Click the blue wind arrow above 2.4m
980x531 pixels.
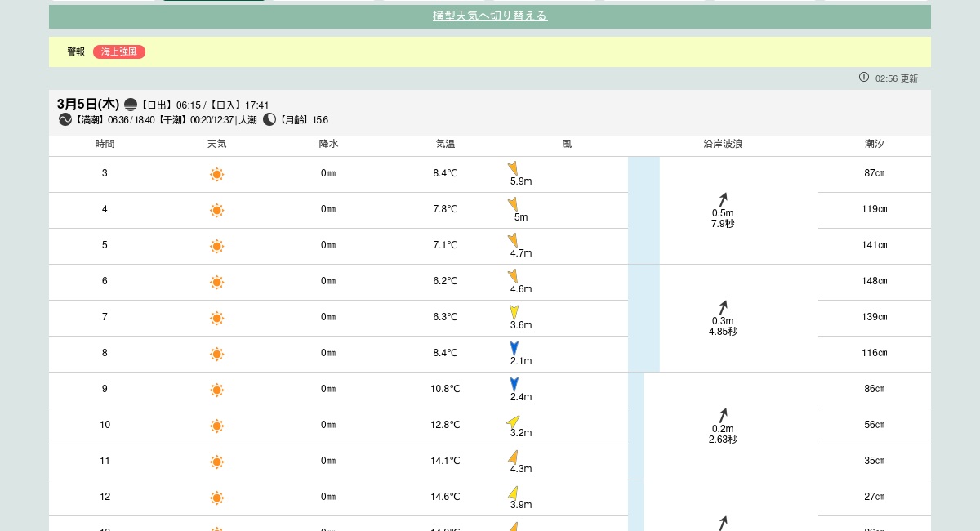(514, 384)
